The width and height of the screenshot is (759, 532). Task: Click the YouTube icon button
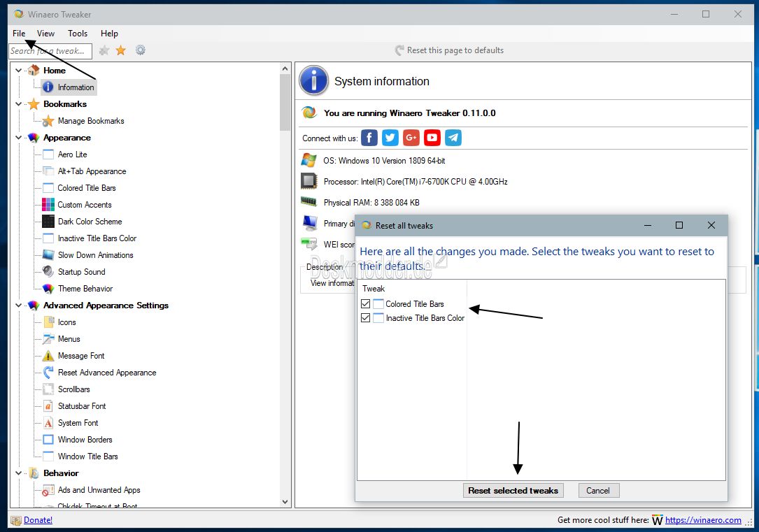coord(432,138)
